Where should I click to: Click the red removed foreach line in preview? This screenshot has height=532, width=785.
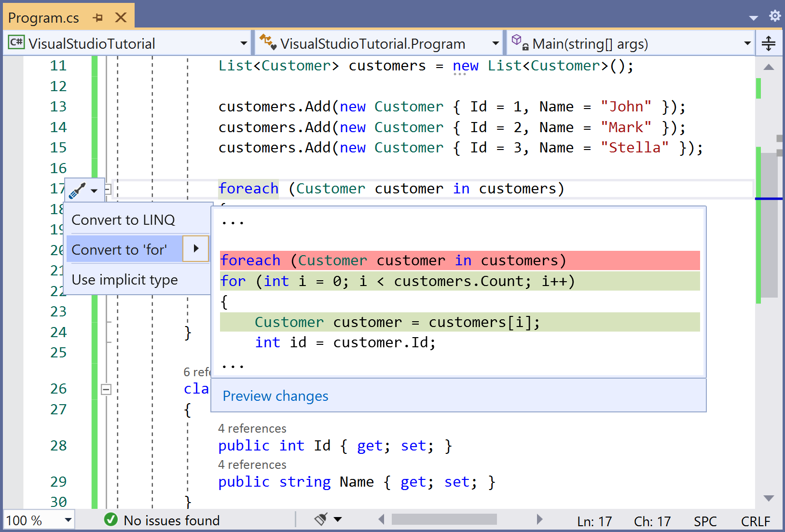(460, 260)
